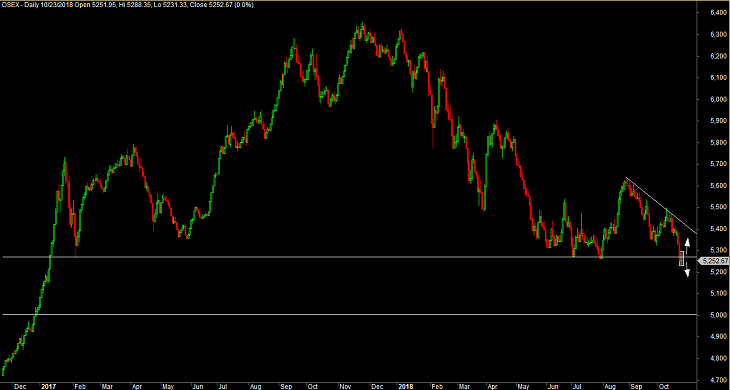Click the first Dec label on time axis
Viewport: 730px width, 390px height.
[x=20, y=386]
